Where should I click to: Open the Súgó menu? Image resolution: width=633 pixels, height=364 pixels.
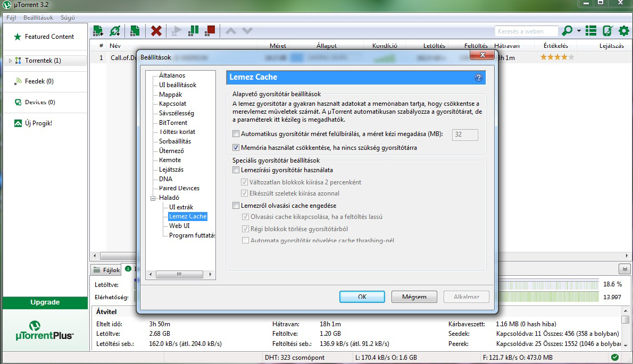68,18
